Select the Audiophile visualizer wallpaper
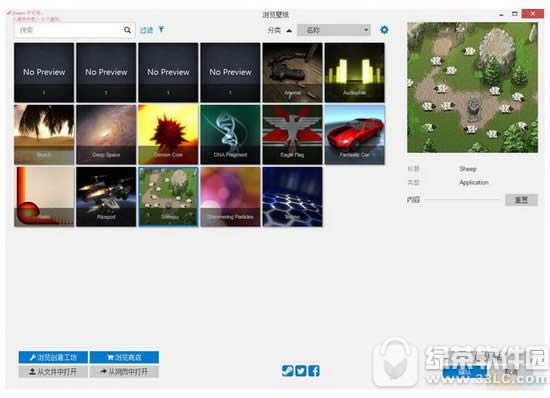The height and width of the screenshot is (398, 550). [x=355, y=73]
